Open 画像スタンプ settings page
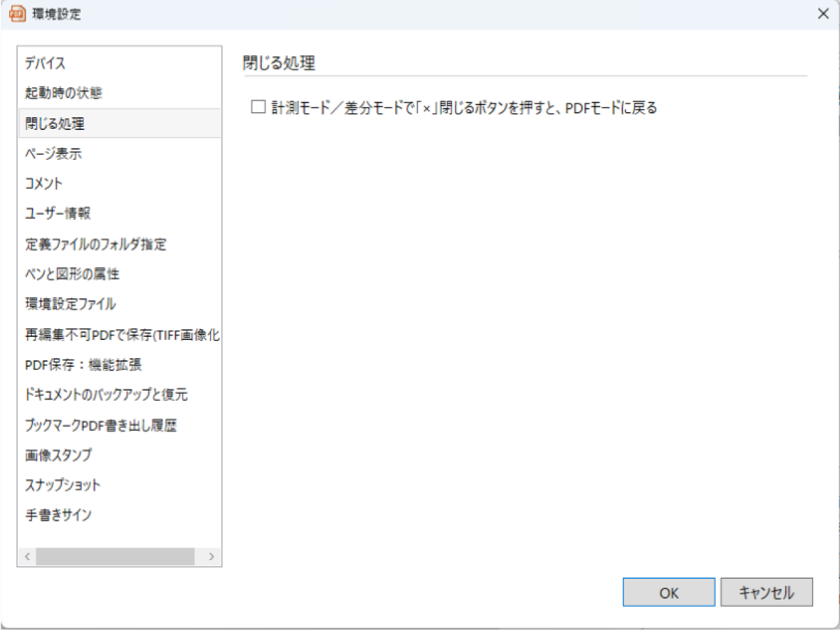 [59, 455]
